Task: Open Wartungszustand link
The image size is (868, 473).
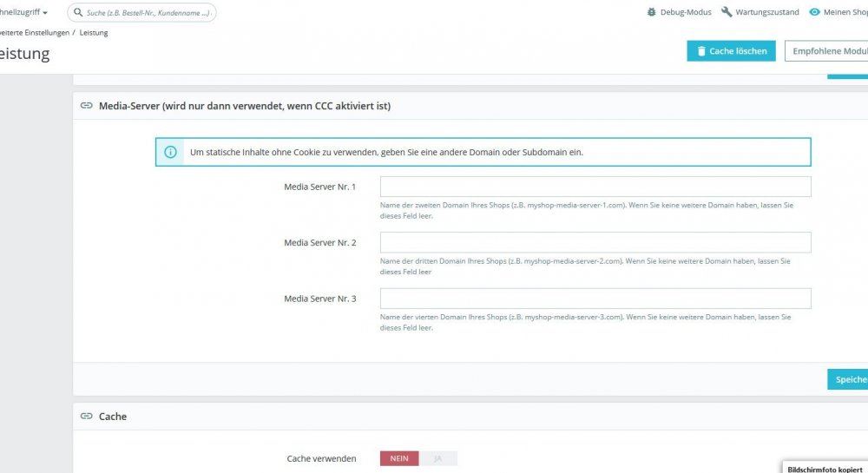Action: [760, 11]
